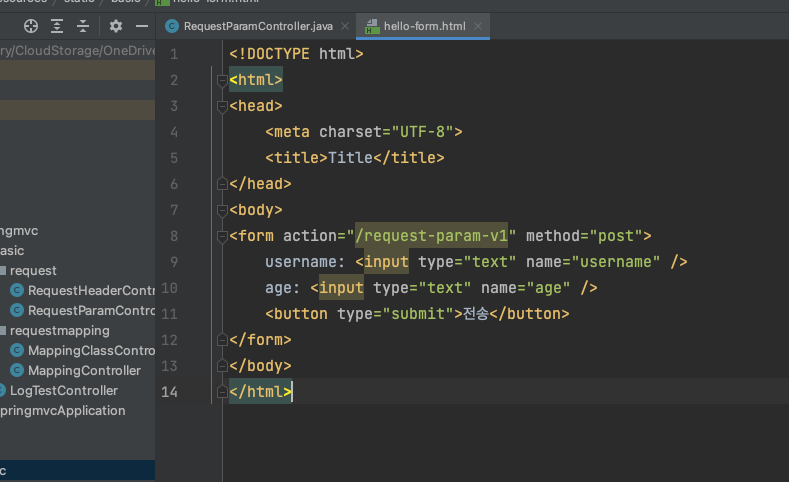789x482 pixels.
Task: Collapse the body tag fold on line 7
Action: click(222, 210)
